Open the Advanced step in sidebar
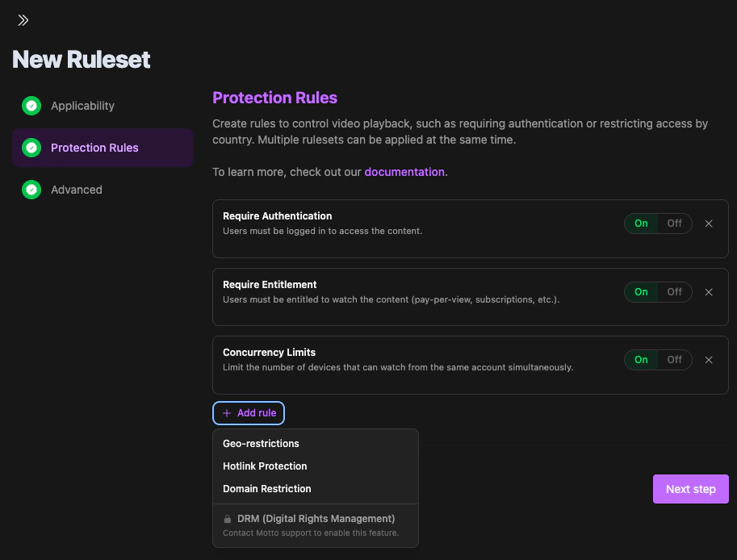Viewport: 737px width, 560px height. pos(76,190)
